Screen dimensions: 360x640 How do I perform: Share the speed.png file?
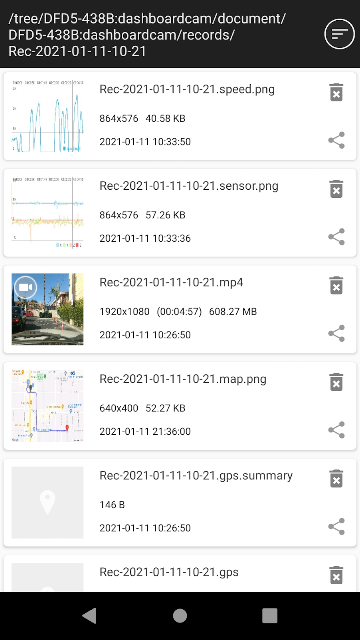[336, 140]
